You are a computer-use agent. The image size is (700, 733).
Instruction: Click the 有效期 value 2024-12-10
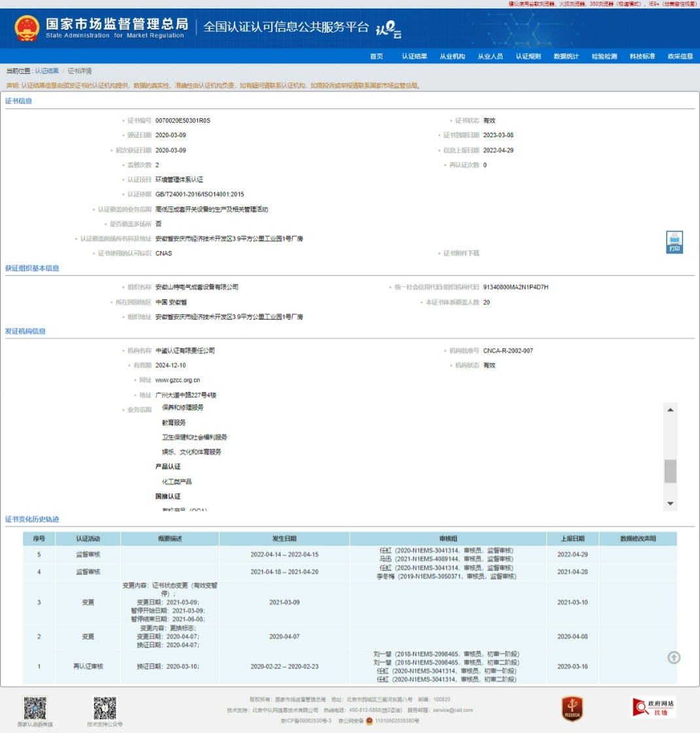tap(171, 366)
